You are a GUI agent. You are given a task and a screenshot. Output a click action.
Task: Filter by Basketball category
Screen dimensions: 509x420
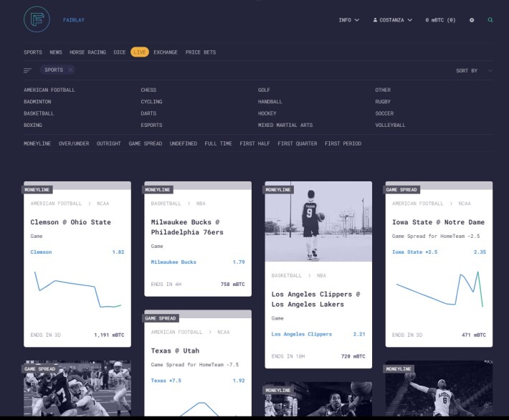click(39, 113)
